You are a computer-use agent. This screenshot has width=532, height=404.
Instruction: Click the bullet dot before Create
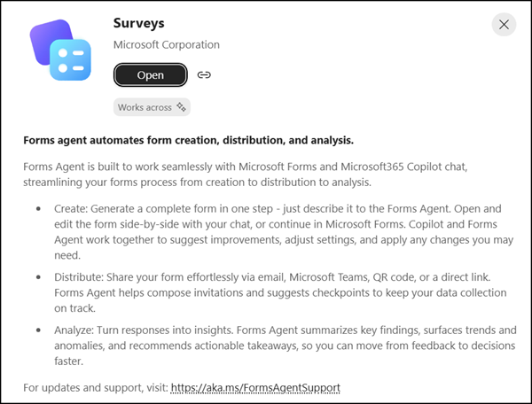(x=38, y=209)
